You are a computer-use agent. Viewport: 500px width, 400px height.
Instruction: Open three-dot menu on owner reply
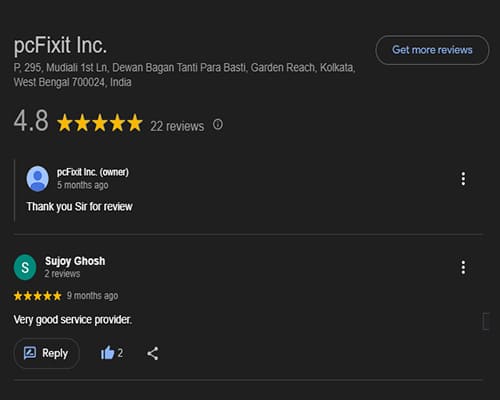coord(463,179)
